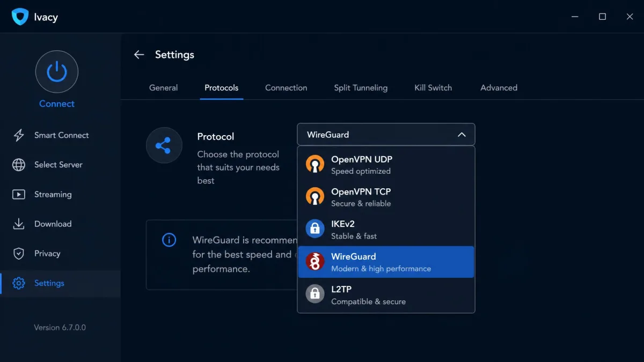Open Streaming in the sidebar
Image resolution: width=644 pixels, height=362 pixels.
[60, 194]
